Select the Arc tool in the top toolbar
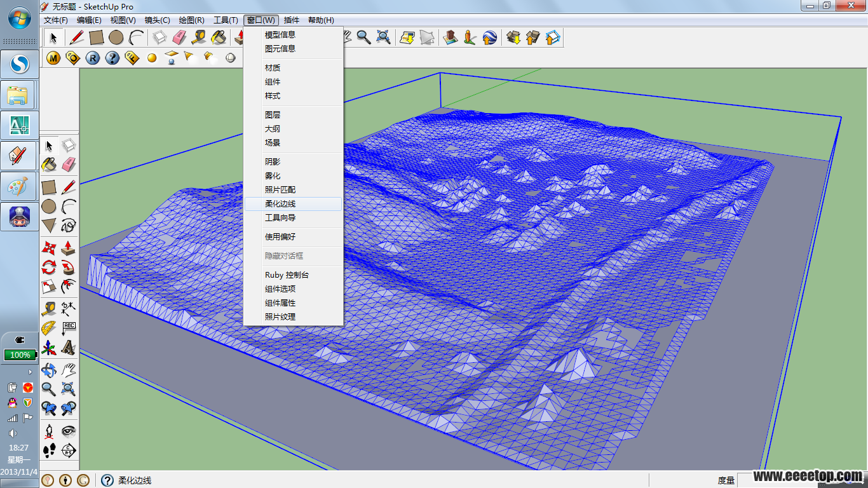This screenshot has width=868, height=488. (135, 37)
